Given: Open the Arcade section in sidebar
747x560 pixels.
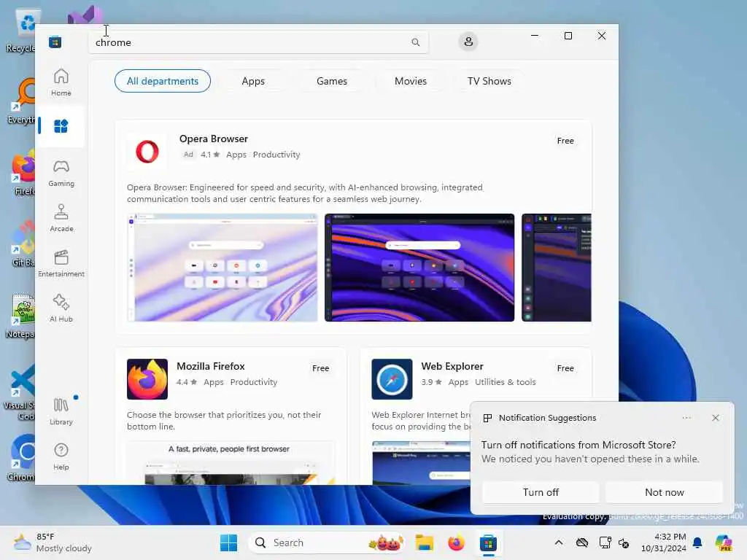Looking at the screenshot, I should click(x=61, y=218).
